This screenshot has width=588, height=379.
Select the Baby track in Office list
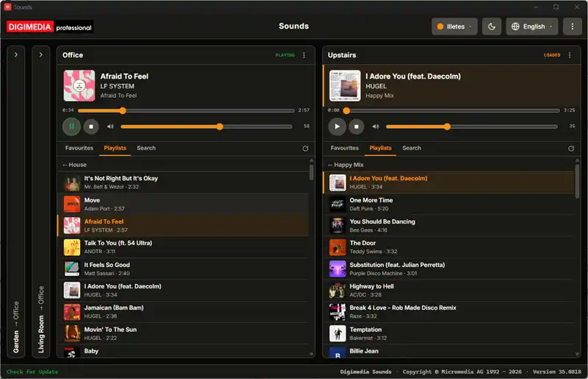(183, 352)
